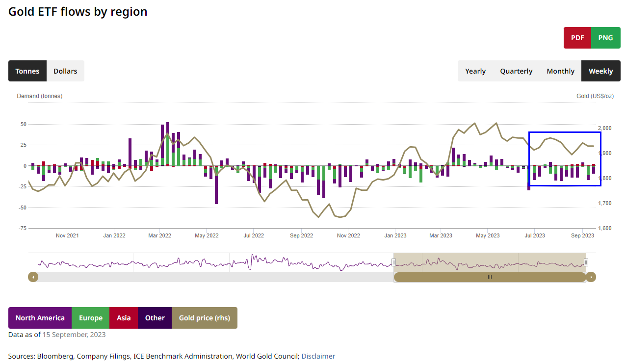This screenshot has height=364, width=626.
Task: Download the chart as PNG
Action: 605,38
